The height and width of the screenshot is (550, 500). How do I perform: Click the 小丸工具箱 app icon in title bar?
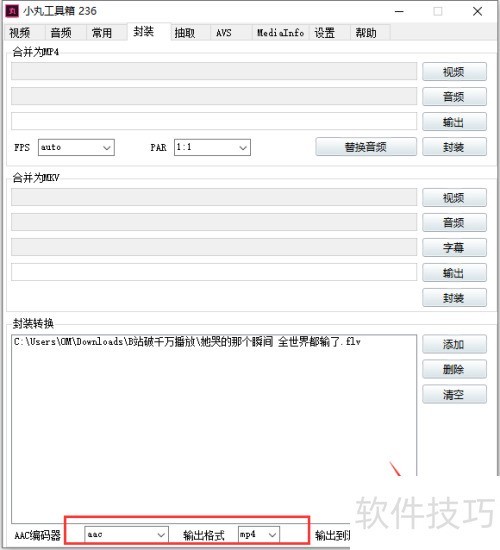point(12,11)
